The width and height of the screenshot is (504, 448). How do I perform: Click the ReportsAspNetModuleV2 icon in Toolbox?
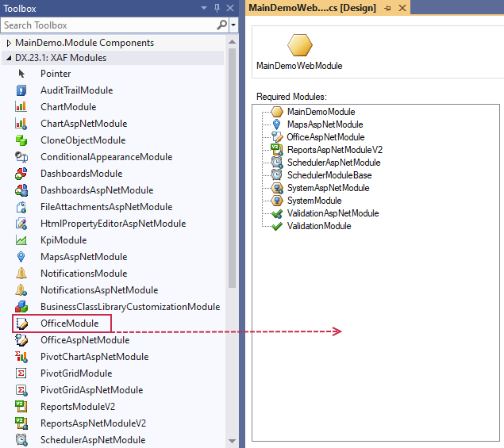(21, 423)
